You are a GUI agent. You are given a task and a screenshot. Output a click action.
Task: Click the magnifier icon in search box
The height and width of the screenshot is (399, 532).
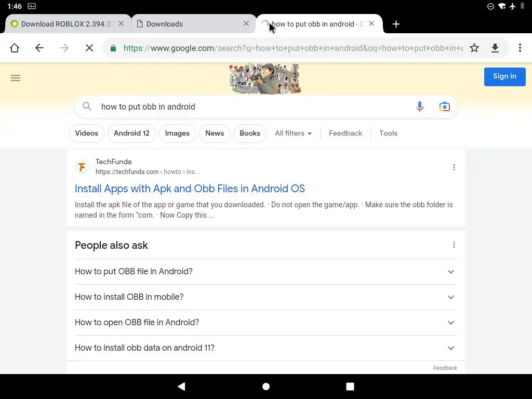[x=87, y=107]
